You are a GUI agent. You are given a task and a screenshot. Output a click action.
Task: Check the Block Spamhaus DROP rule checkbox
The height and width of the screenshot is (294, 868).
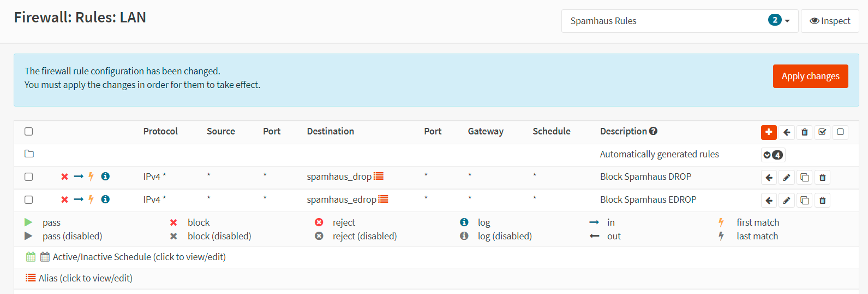pyautogui.click(x=29, y=177)
